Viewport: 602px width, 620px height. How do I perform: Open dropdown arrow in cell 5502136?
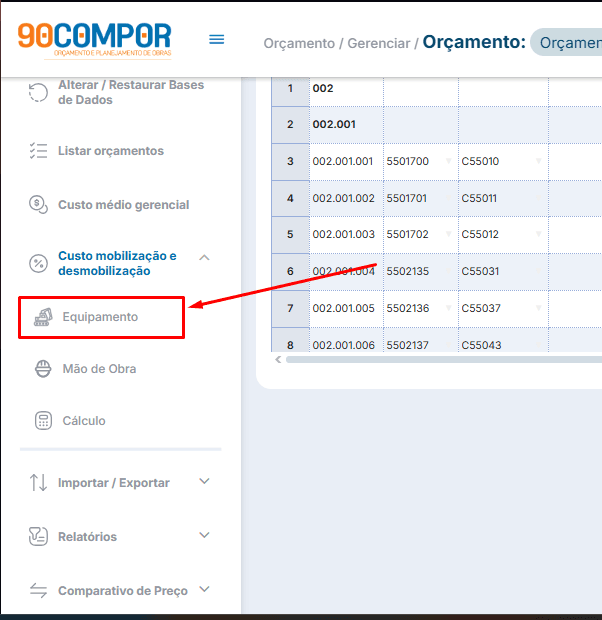click(449, 308)
